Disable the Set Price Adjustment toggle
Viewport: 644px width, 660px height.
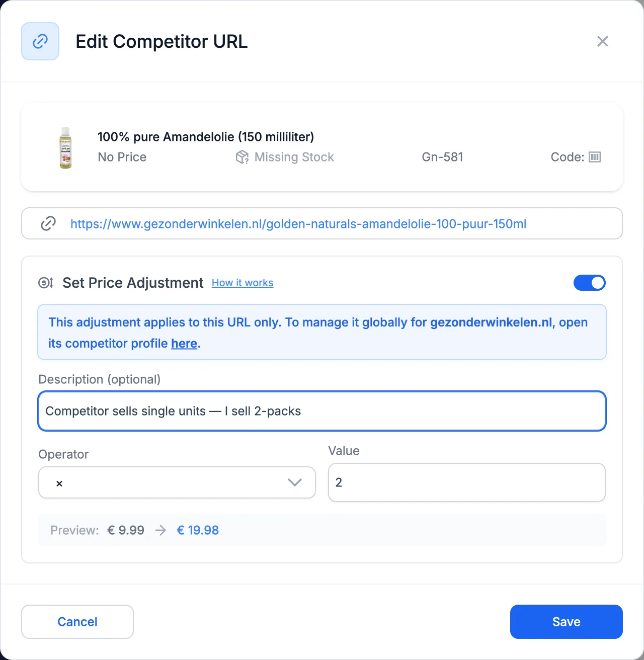tap(589, 283)
